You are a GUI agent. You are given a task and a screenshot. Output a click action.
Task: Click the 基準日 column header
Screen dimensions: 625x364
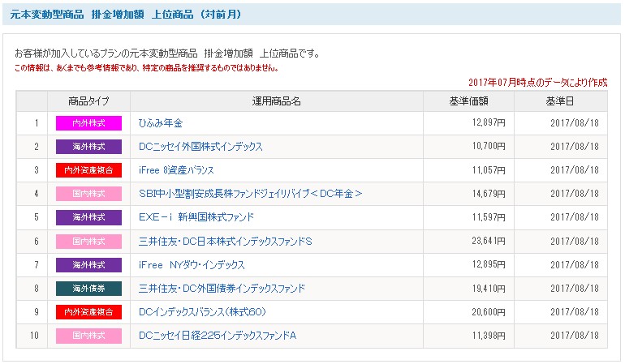(x=560, y=101)
